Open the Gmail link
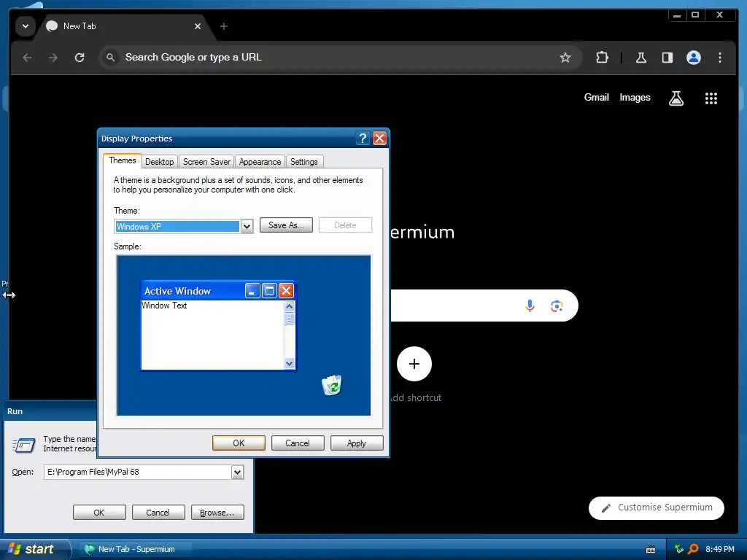 597,97
